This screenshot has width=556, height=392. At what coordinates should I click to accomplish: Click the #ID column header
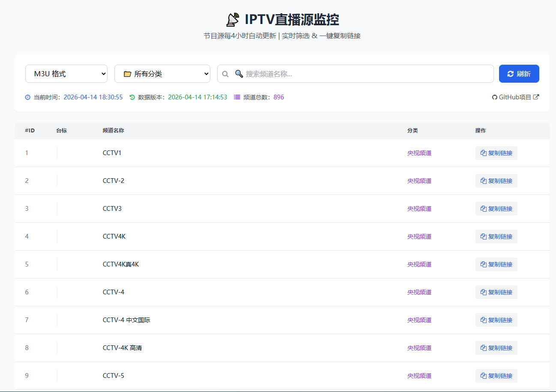30,131
